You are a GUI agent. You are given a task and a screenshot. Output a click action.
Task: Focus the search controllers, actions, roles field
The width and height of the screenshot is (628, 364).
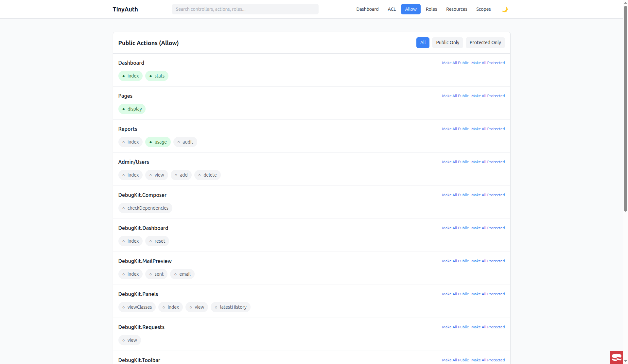(x=245, y=9)
